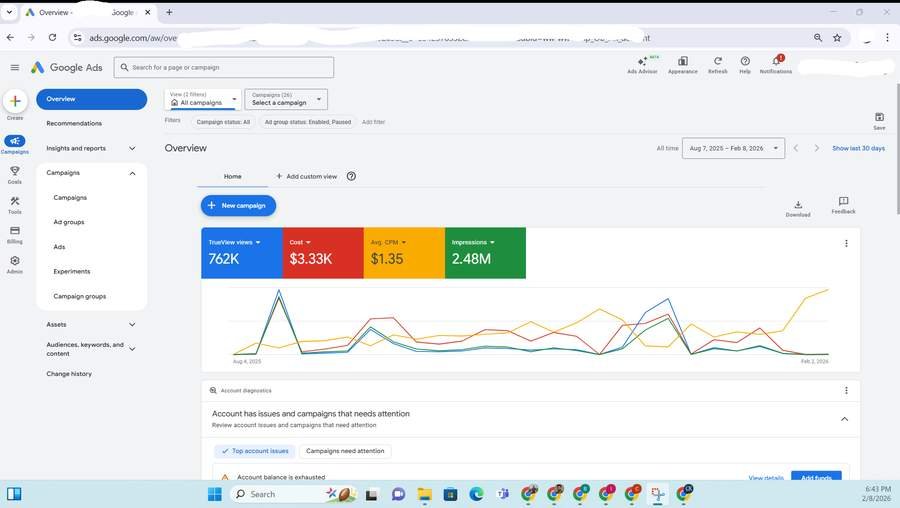The height and width of the screenshot is (508, 900).
Task: Open the All campaigns view dropdown
Action: click(x=203, y=99)
